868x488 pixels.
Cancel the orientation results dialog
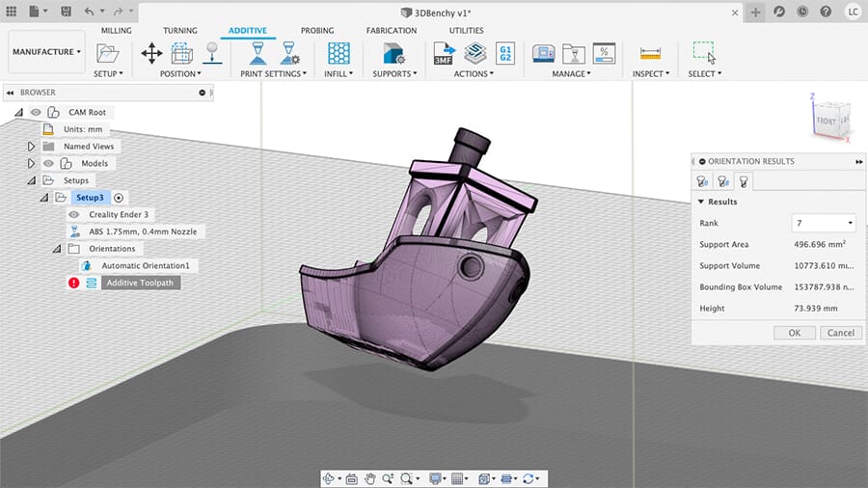pos(840,333)
